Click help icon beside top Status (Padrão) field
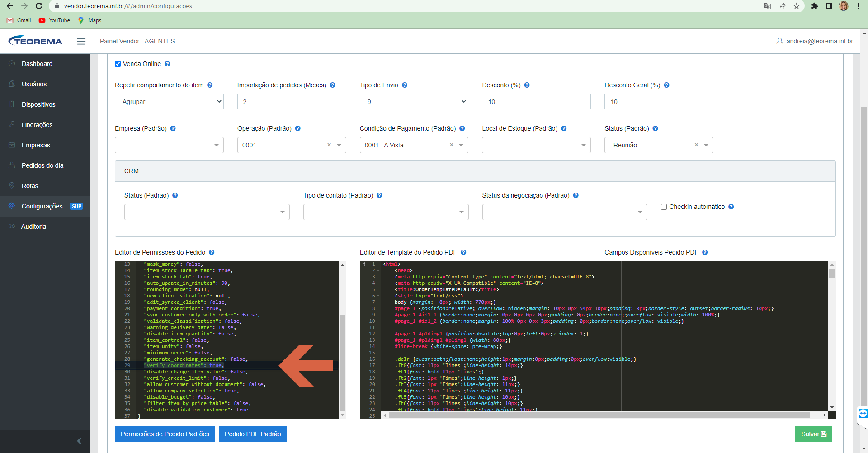868x453 pixels. click(656, 128)
